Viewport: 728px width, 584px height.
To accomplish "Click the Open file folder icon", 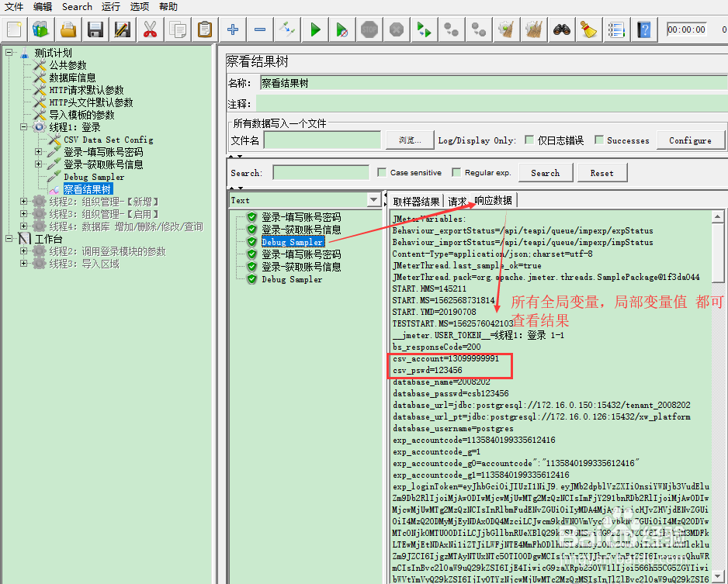I will pos(68,29).
